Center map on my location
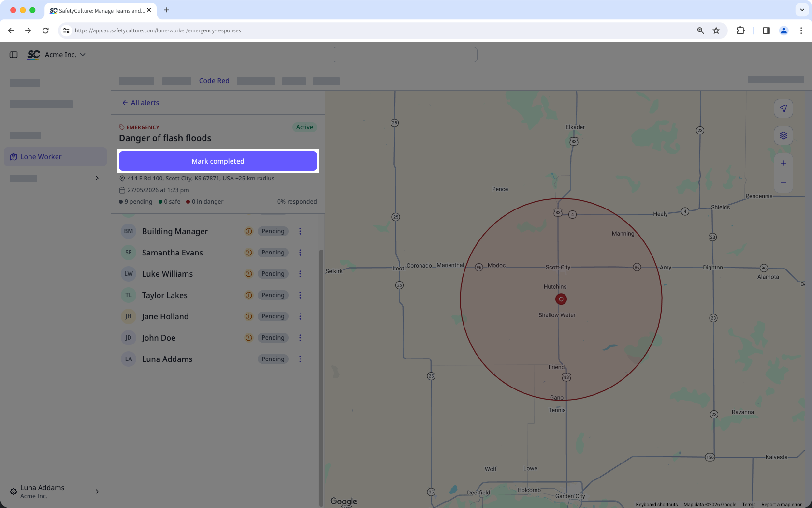 (x=783, y=108)
